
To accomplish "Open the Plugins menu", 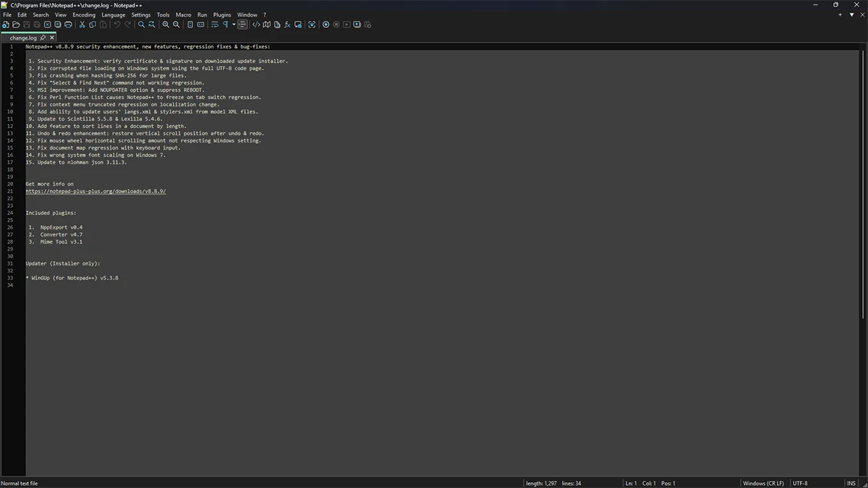I will click(x=222, y=14).
